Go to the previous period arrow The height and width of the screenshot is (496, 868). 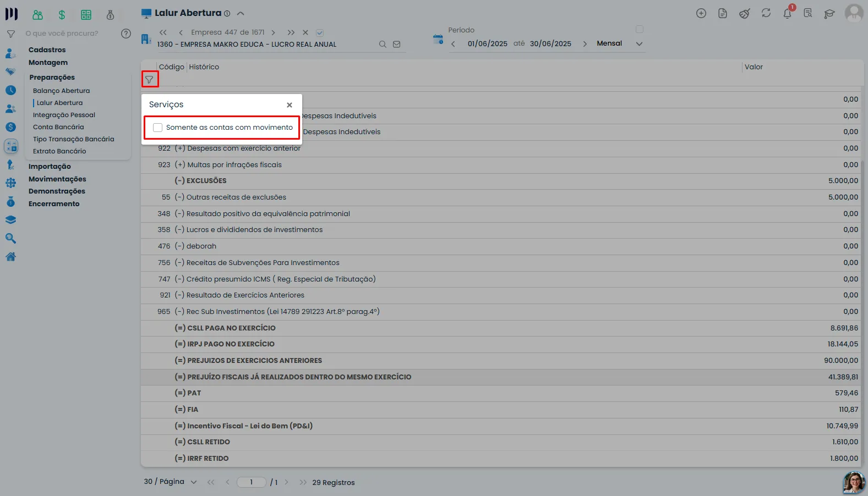[x=453, y=44]
